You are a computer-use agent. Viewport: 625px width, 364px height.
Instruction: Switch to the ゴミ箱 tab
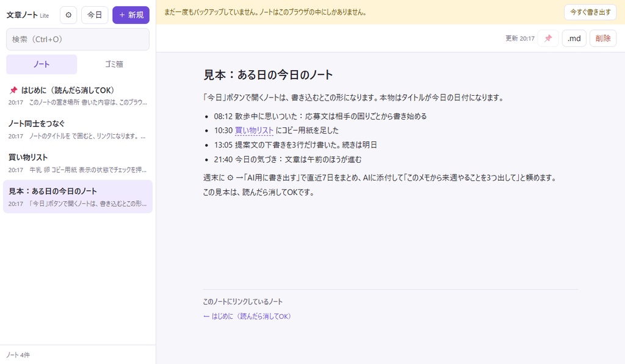(x=114, y=65)
